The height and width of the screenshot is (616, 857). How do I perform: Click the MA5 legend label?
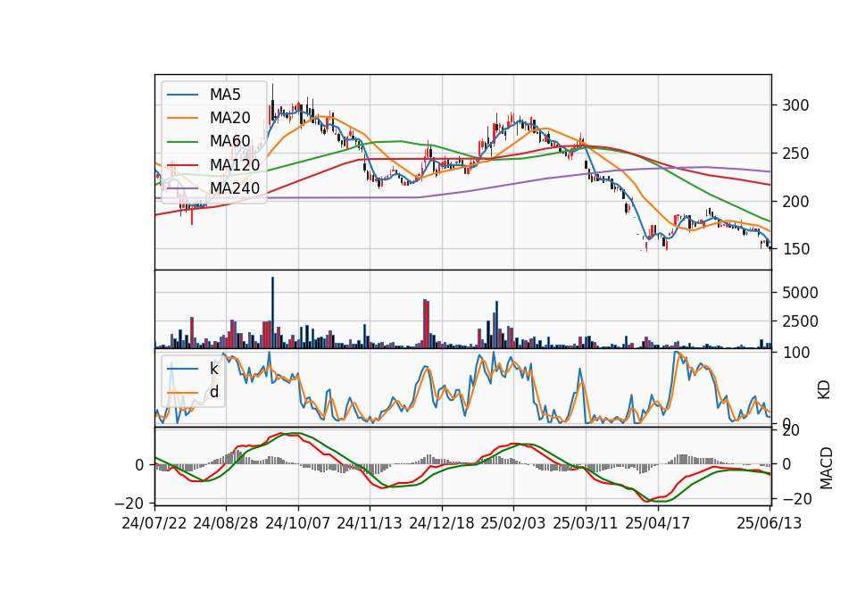click(x=225, y=95)
